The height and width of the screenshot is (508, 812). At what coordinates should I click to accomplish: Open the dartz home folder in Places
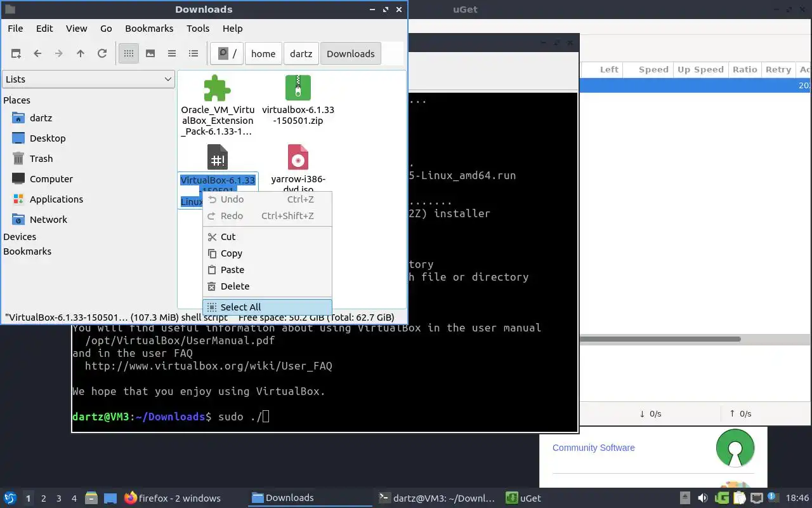[x=41, y=118]
